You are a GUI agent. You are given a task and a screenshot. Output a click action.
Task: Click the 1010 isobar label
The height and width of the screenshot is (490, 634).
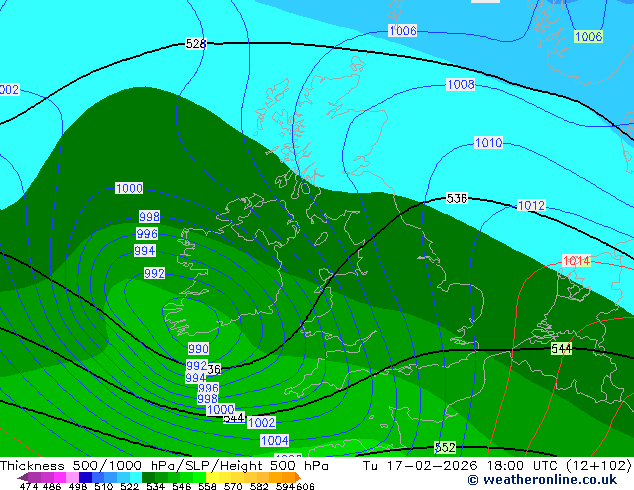(x=488, y=143)
